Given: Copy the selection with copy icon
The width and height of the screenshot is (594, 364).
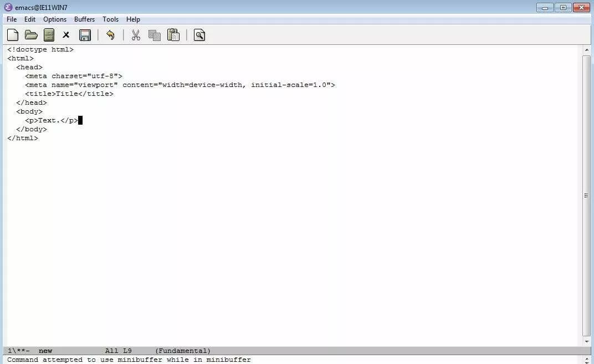Looking at the screenshot, I should (x=154, y=35).
